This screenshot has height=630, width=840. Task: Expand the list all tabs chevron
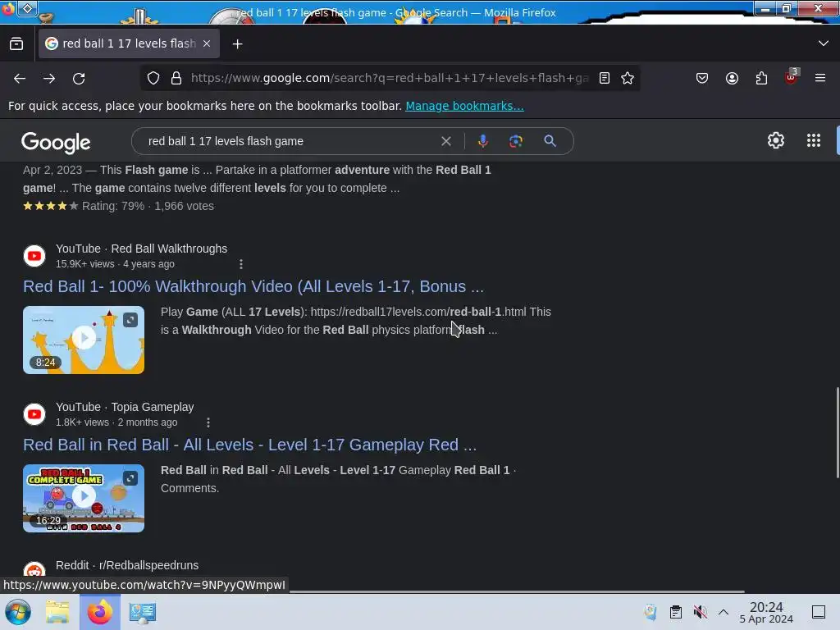[824, 43]
